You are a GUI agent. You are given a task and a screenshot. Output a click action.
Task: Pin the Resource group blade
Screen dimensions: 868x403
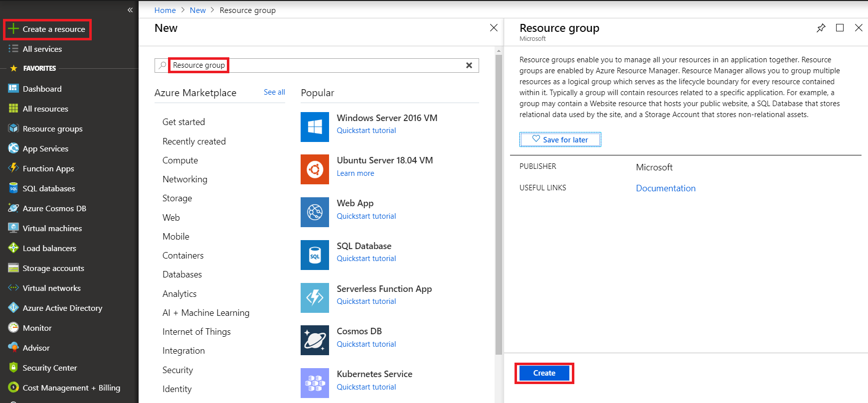[x=821, y=28]
